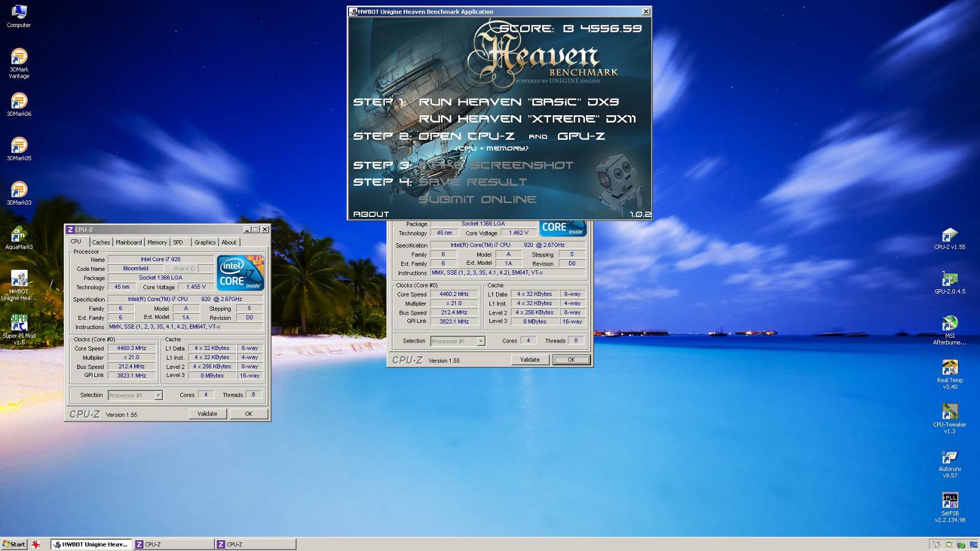
Task: Click the Heaven score 4556.59 text
Action: 571,28
